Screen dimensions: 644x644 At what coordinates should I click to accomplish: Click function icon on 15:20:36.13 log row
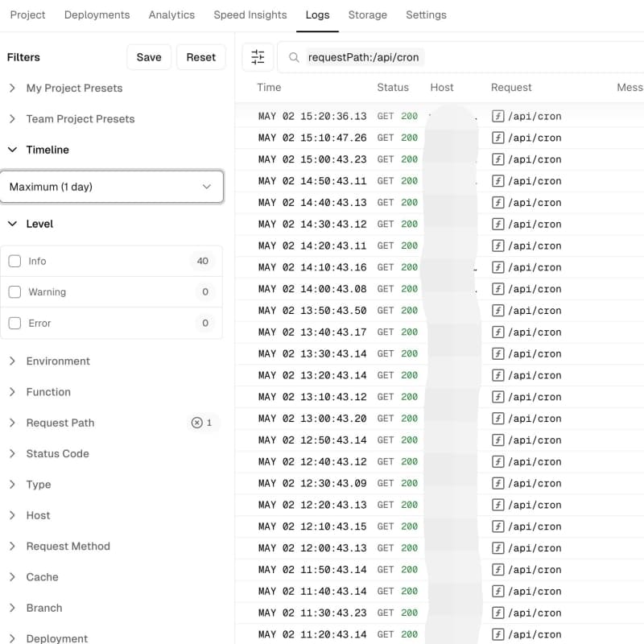497,116
